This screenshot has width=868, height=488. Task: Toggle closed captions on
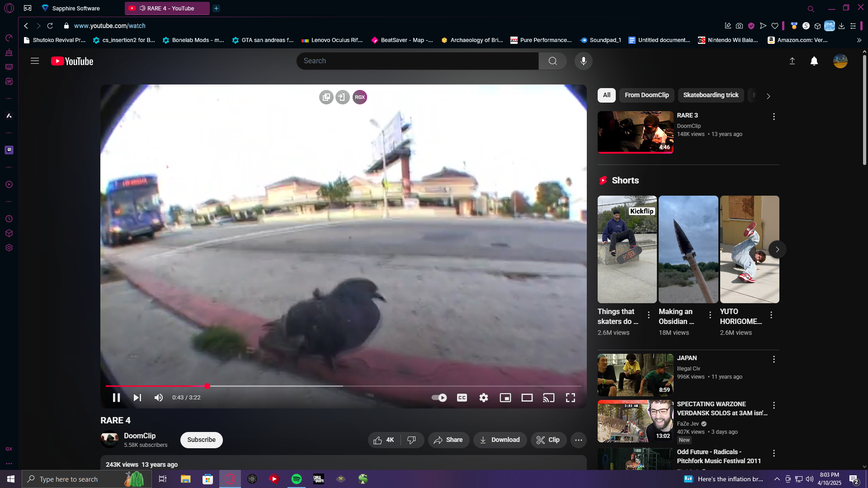[x=462, y=398]
